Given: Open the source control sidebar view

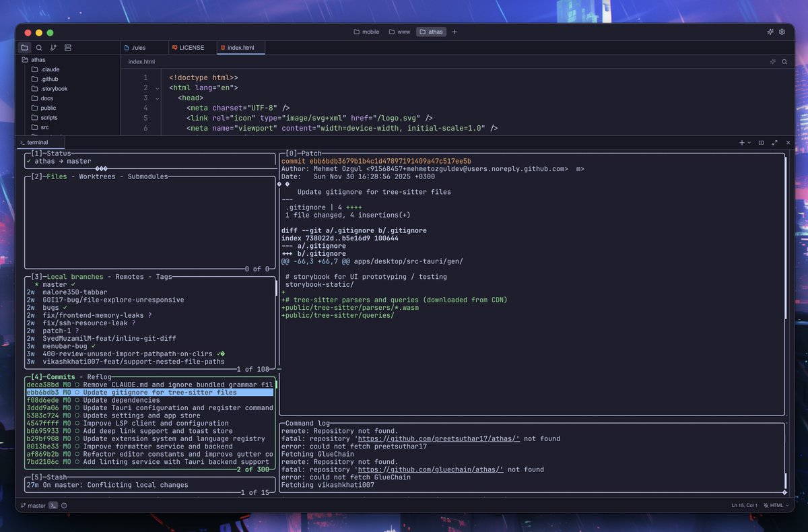Looking at the screenshot, I should pyautogui.click(x=54, y=48).
